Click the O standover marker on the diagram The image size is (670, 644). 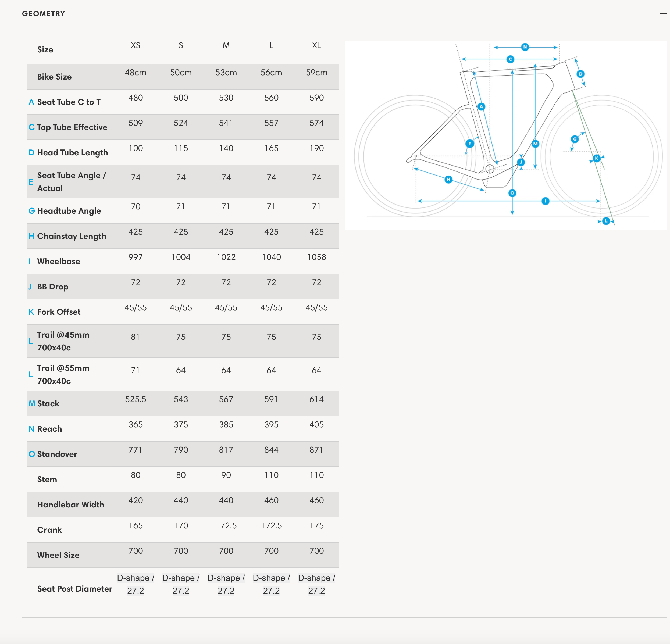512,193
